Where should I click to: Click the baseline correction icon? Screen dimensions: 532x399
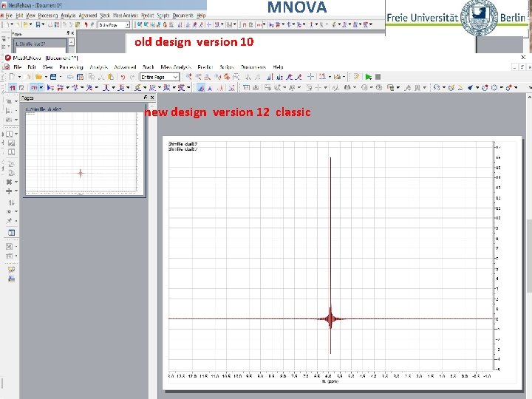pyautogui.click(x=89, y=88)
